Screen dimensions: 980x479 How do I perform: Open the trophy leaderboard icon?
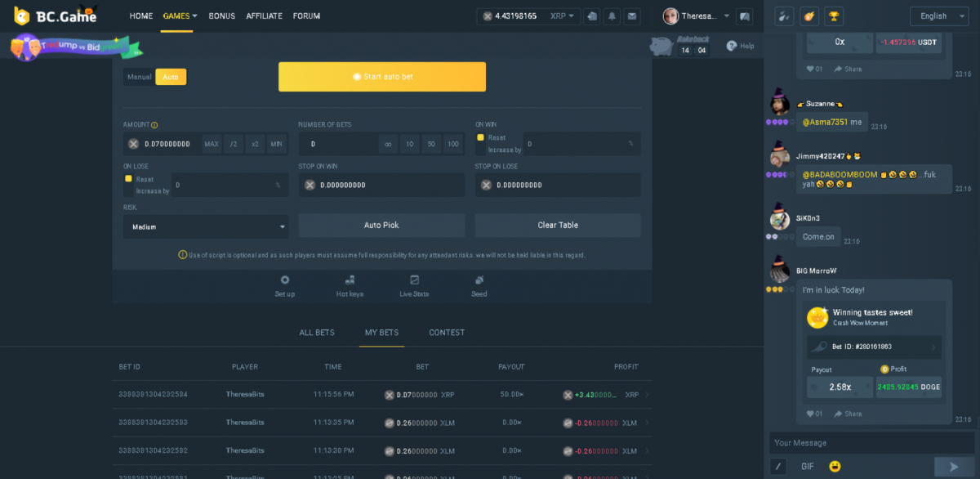click(834, 16)
